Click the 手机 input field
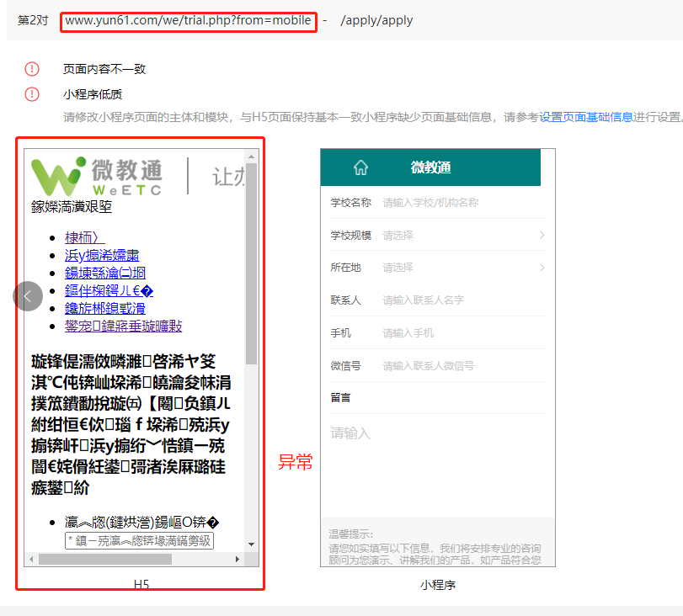The height and width of the screenshot is (616, 683). pos(463,333)
